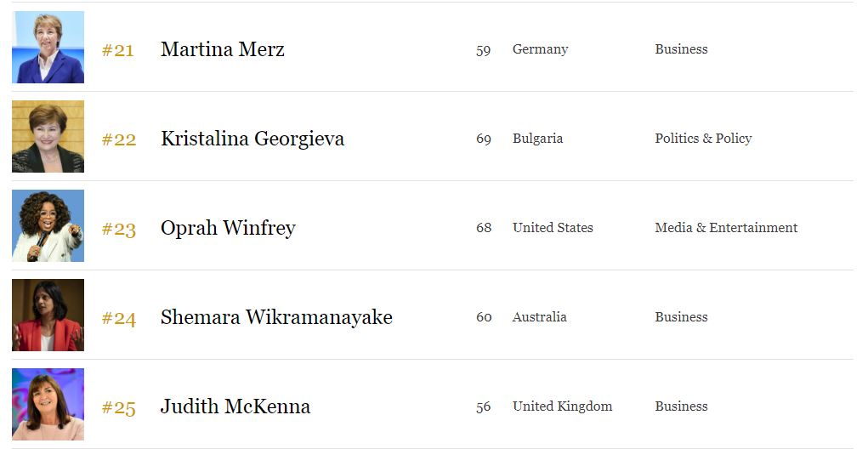This screenshot has height=449, width=868.
Task: Open Martina Merz's profile photo
Action: tap(48, 47)
